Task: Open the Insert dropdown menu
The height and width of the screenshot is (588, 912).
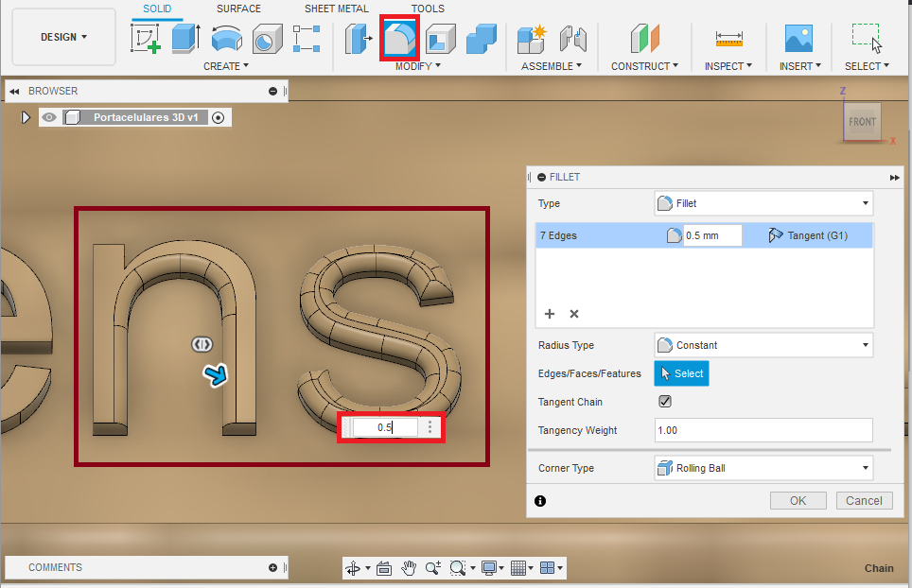Action: [800, 66]
